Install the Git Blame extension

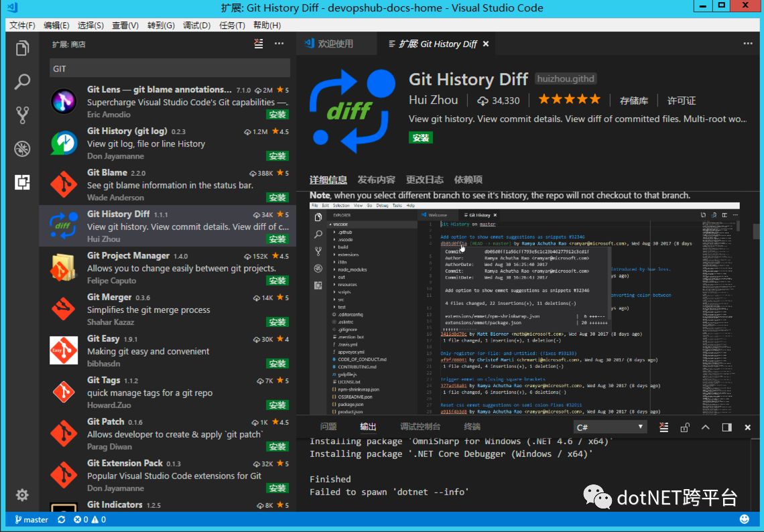click(x=277, y=197)
